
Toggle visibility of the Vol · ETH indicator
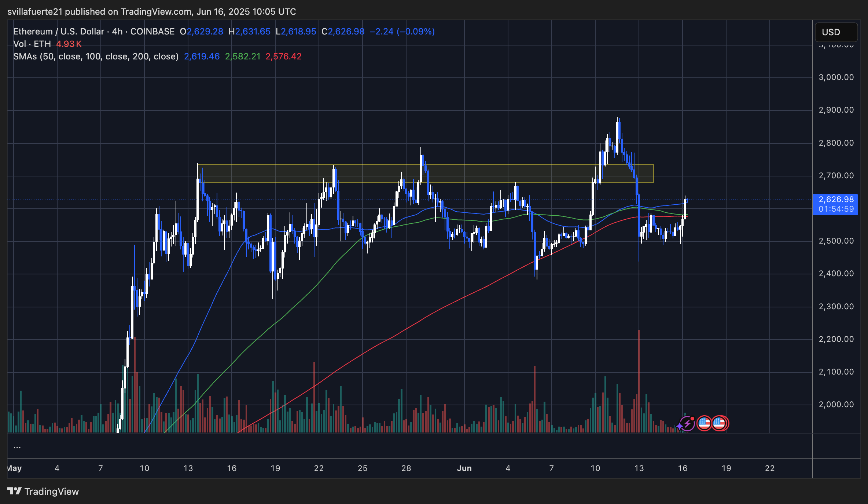click(x=32, y=44)
